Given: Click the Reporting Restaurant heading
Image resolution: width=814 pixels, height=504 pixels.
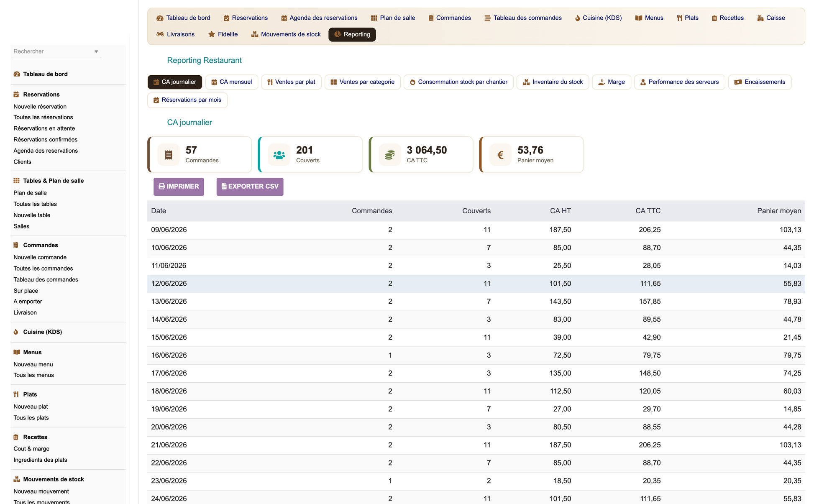Looking at the screenshot, I should (204, 60).
